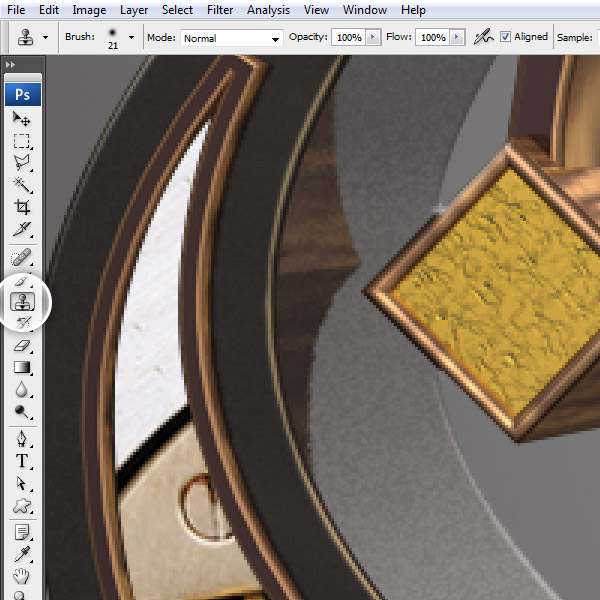
Task: Select the Gradient tool
Action: point(22,367)
